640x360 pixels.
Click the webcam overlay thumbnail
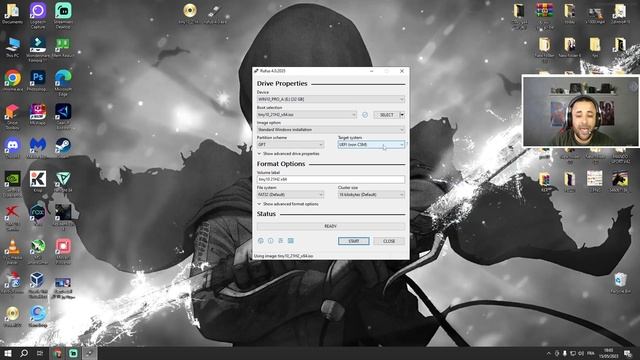(580, 110)
